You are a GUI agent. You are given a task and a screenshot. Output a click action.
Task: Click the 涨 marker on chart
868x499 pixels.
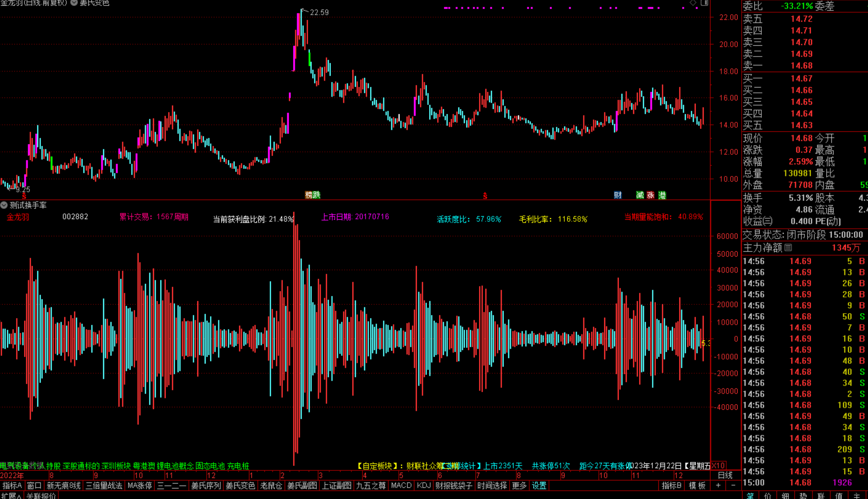coord(651,195)
